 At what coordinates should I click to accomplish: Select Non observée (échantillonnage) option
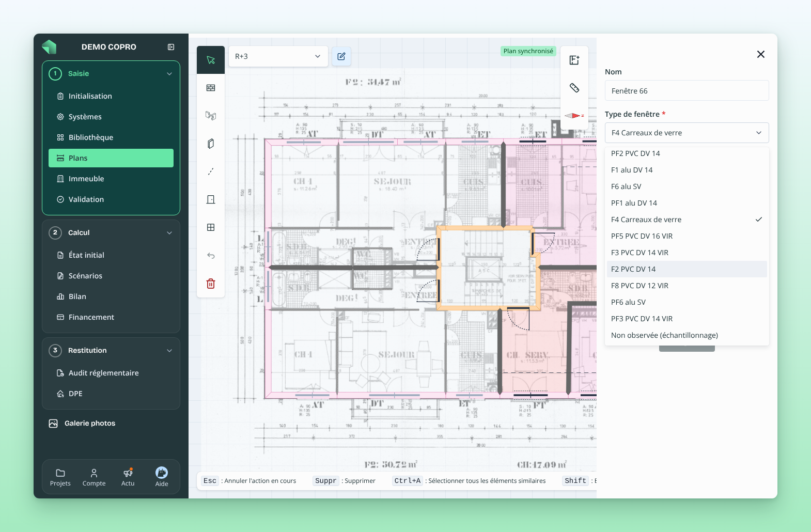(687, 335)
